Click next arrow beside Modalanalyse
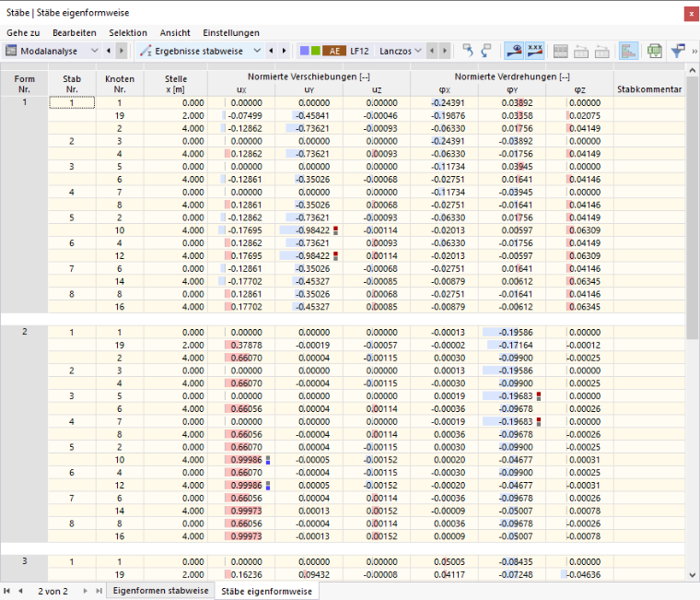The image size is (700, 600). 121,51
